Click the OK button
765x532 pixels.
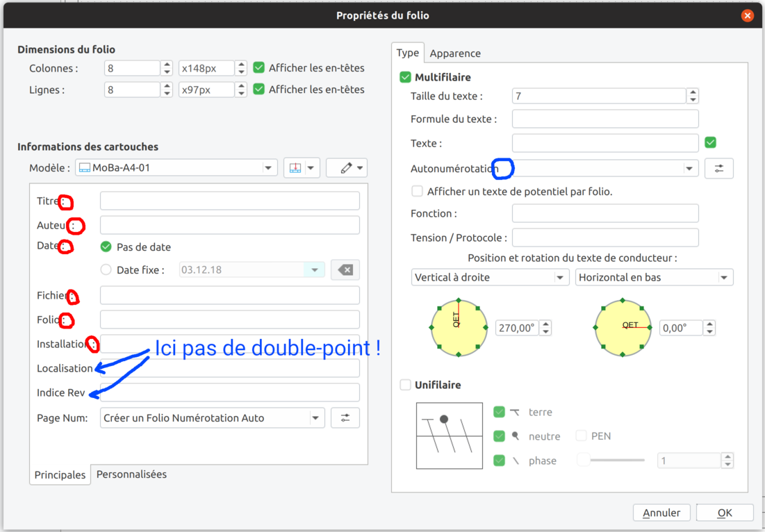click(725, 513)
